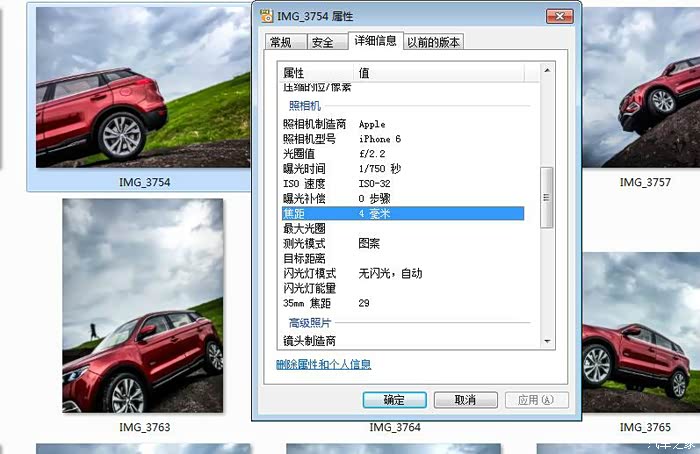700x454 pixels.
Task: Click the properties dialog title icon
Action: (x=267, y=16)
